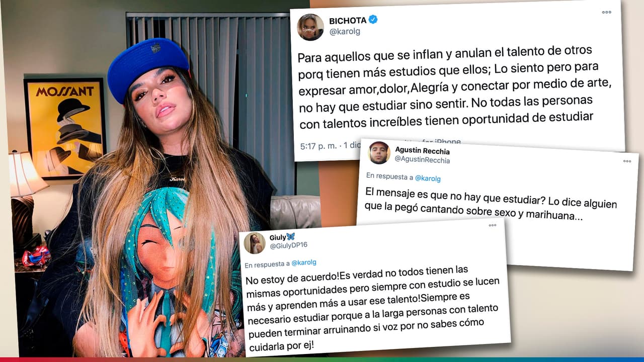Click Agustin Recchia's profile avatar
This screenshot has width=644, height=362.
pos(379,153)
